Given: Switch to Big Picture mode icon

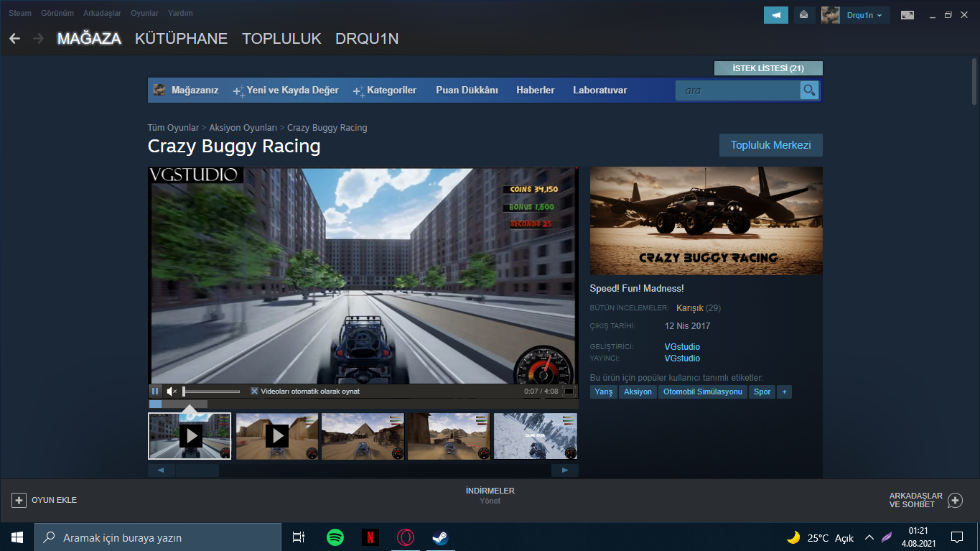Looking at the screenshot, I should (x=907, y=15).
